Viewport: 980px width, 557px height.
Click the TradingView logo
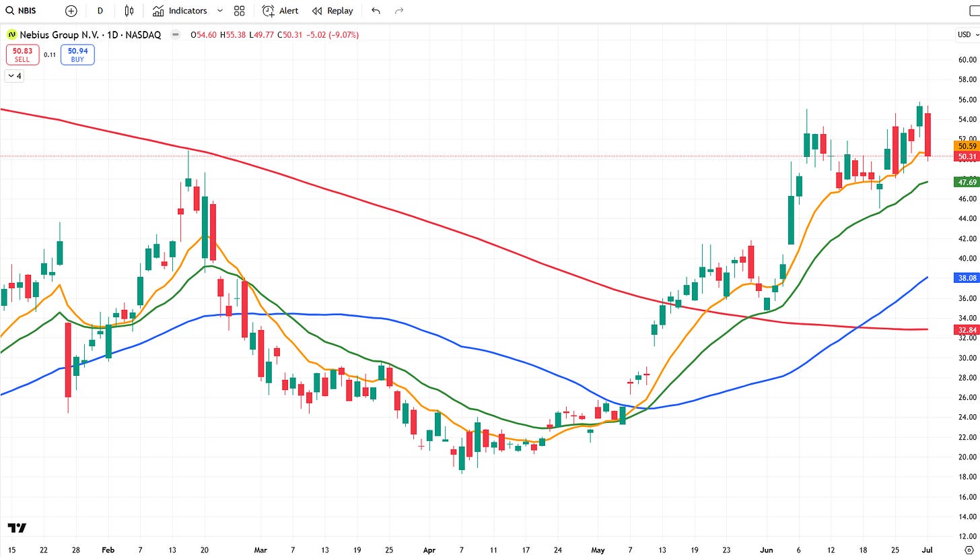[x=17, y=527]
